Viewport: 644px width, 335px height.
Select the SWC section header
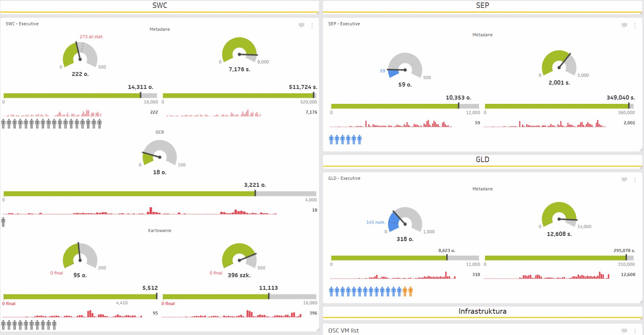(160, 6)
